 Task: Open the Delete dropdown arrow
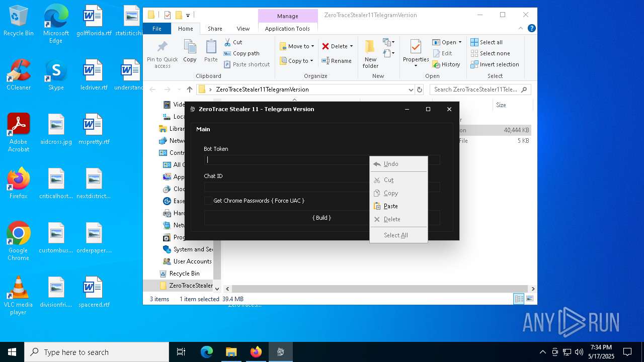[x=351, y=46]
